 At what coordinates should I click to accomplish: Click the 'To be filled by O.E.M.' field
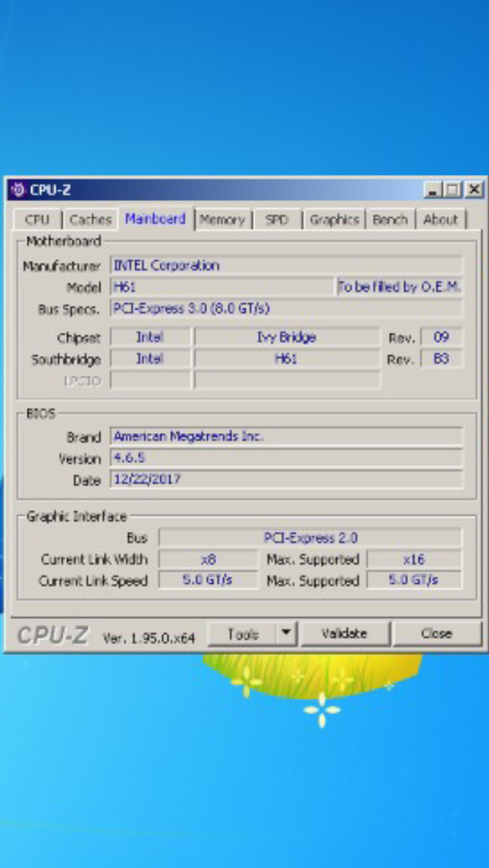(x=400, y=287)
